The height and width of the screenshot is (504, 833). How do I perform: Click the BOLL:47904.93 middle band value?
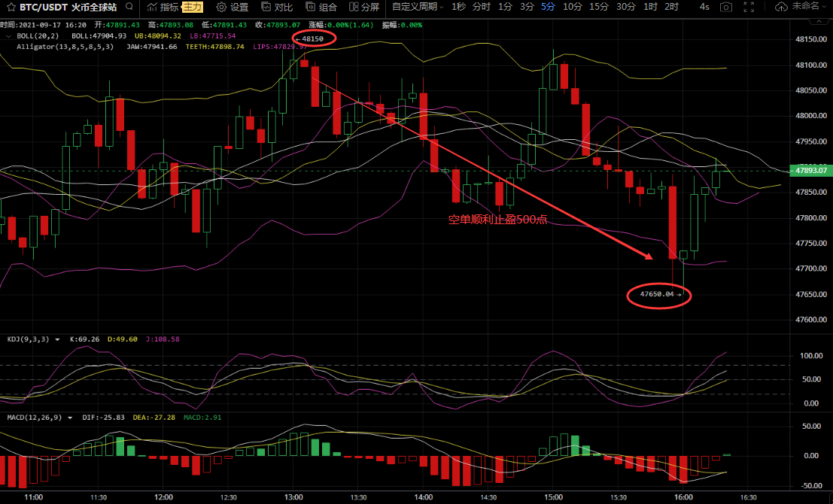click(99, 36)
